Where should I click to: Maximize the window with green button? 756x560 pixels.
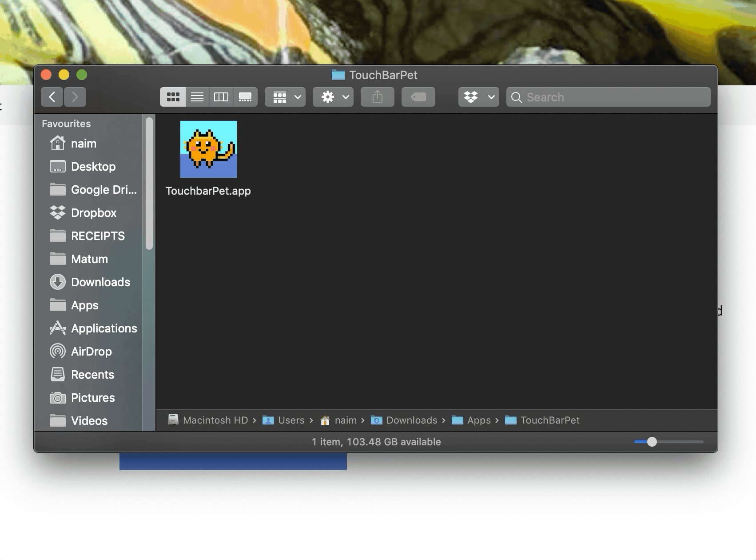click(82, 75)
